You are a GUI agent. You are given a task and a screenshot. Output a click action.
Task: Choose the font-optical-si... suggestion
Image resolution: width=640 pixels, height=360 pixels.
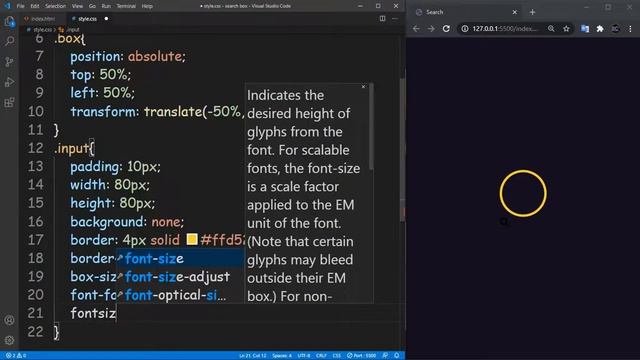click(180, 295)
